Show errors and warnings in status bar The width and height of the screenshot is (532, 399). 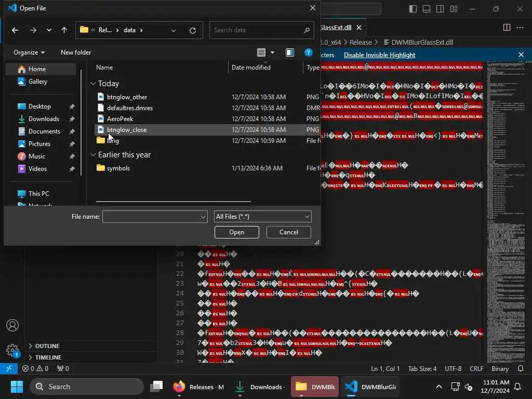click(35, 369)
